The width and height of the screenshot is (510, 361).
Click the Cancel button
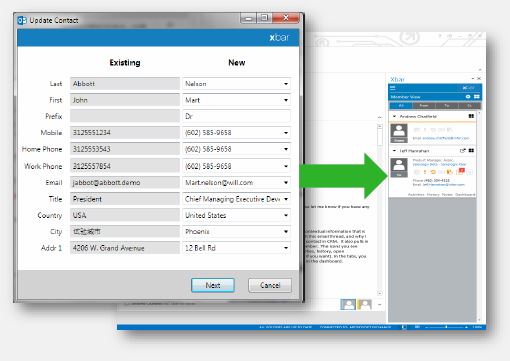click(x=270, y=285)
